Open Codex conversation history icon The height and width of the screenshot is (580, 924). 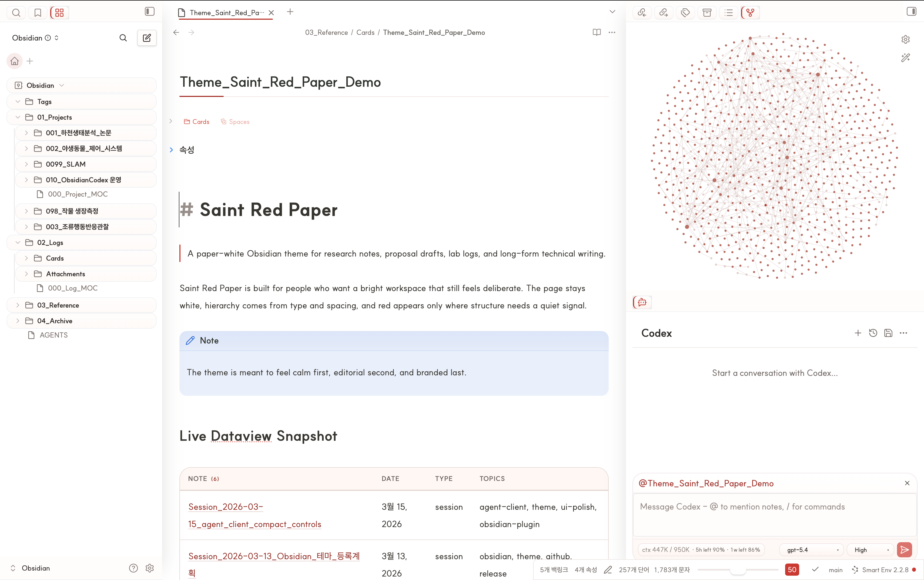coord(873,333)
